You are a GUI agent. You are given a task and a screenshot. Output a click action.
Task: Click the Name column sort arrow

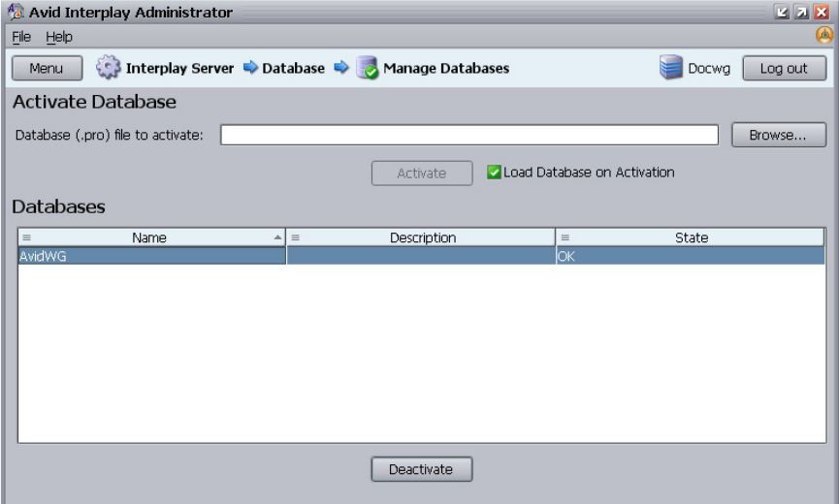277,237
